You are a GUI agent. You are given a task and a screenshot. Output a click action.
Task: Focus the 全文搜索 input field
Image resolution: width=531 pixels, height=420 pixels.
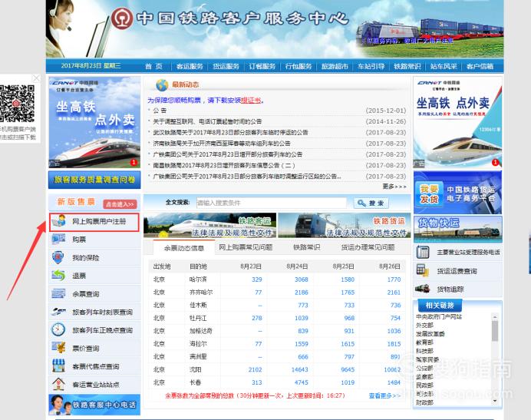click(272, 203)
